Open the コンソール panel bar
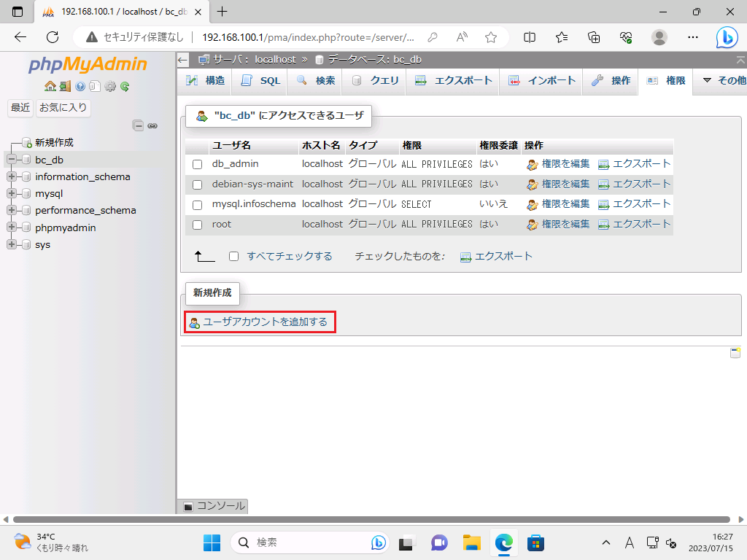 213,506
